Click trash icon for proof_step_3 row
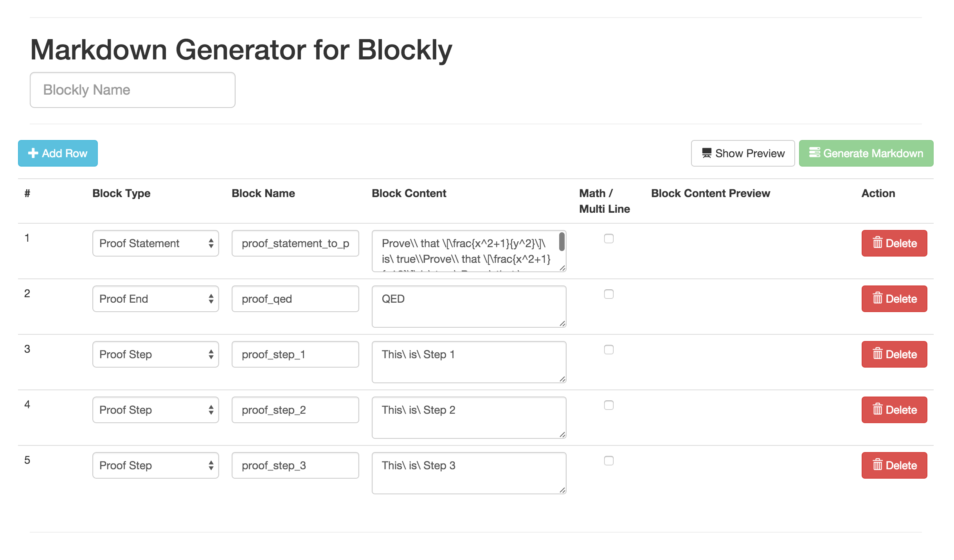This screenshot has height=560, width=954. coord(877,465)
